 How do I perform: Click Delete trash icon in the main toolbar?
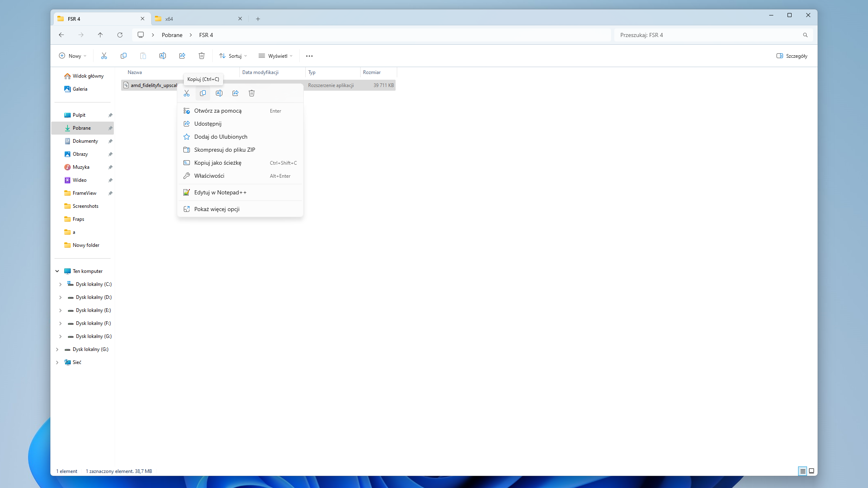pyautogui.click(x=202, y=56)
